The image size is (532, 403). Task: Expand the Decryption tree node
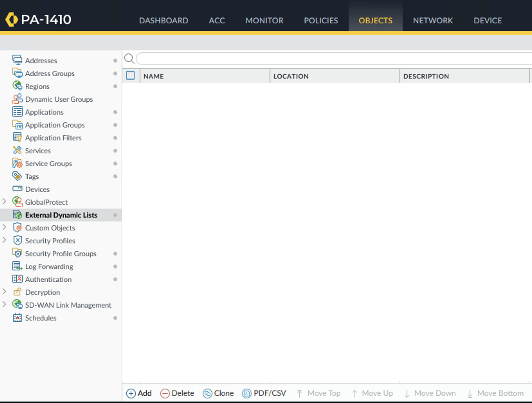pos(5,292)
